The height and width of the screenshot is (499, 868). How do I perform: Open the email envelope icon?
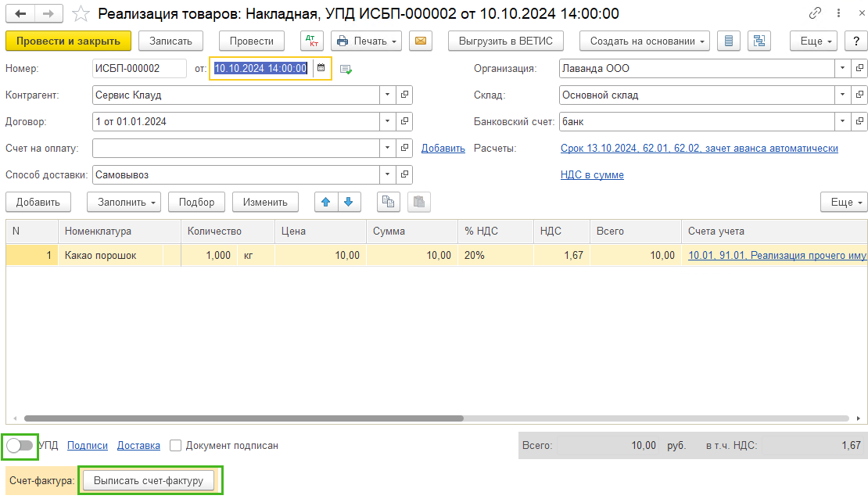(421, 41)
